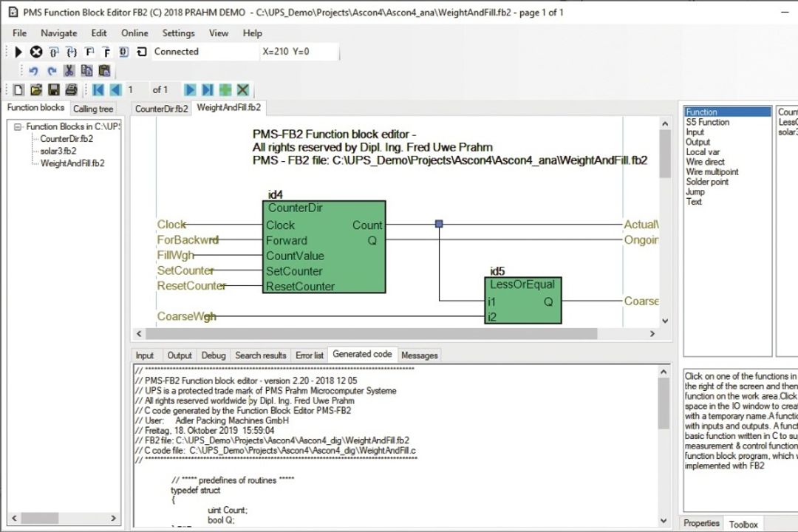Go to the previous page
This screenshot has height=532, width=798.
tap(115, 90)
